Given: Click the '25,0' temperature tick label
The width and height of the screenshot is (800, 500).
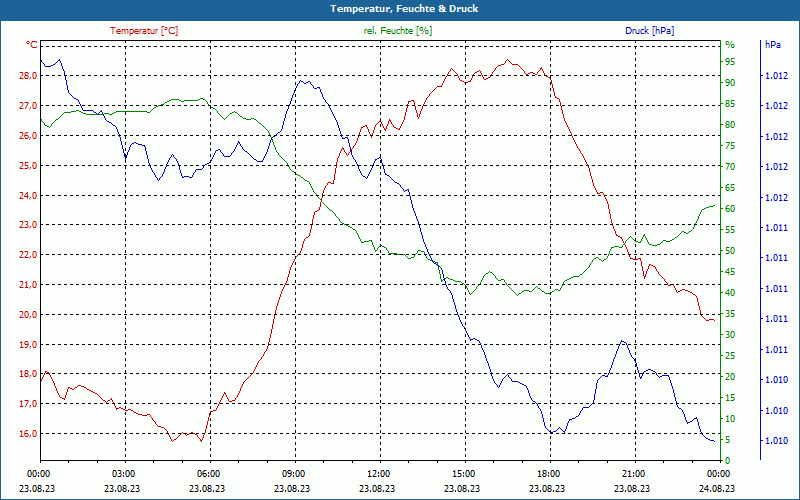Looking at the screenshot, I should point(29,166).
